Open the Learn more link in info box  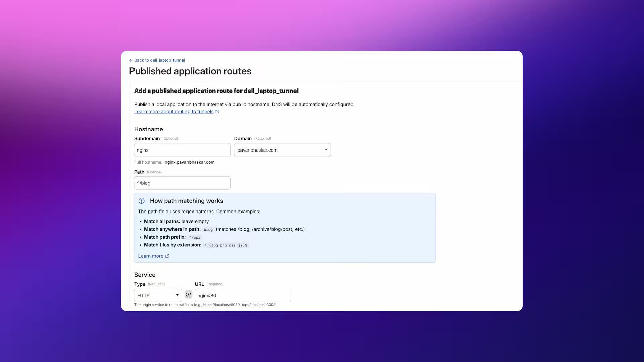(x=150, y=256)
